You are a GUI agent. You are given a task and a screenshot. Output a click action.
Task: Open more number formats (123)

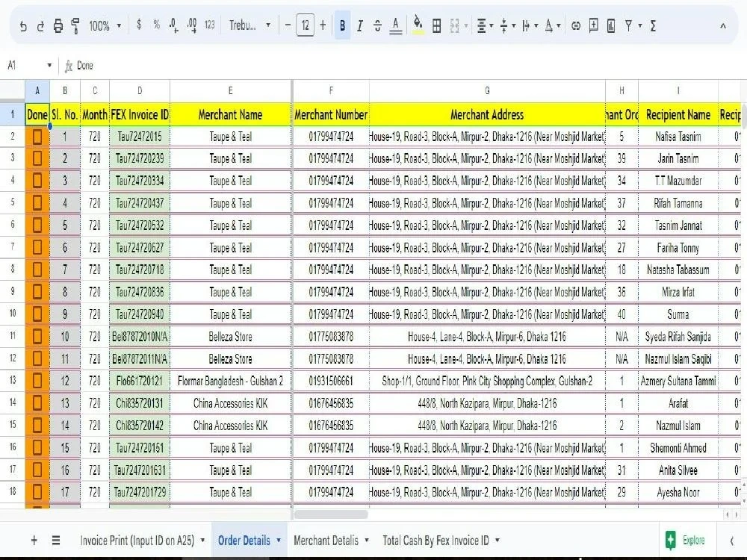[x=210, y=25]
